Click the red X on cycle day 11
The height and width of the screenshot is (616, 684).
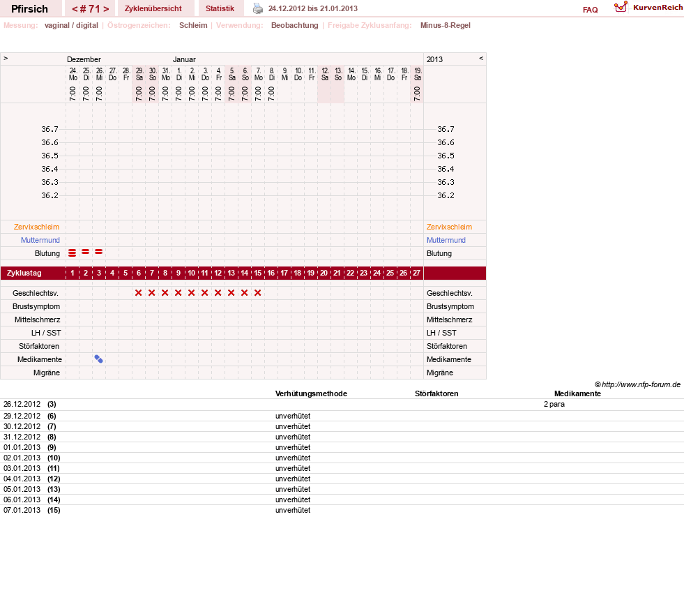[x=204, y=293]
